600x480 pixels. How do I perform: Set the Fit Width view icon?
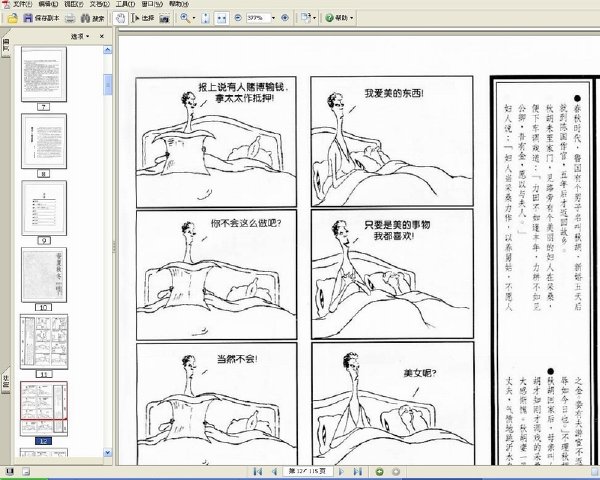[x=221, y=18]
